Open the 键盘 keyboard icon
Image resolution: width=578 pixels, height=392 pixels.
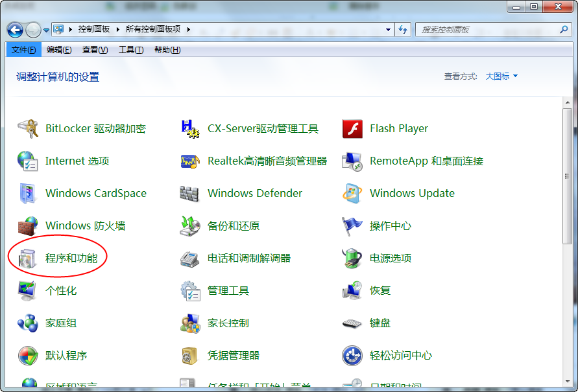click(352, 323)
